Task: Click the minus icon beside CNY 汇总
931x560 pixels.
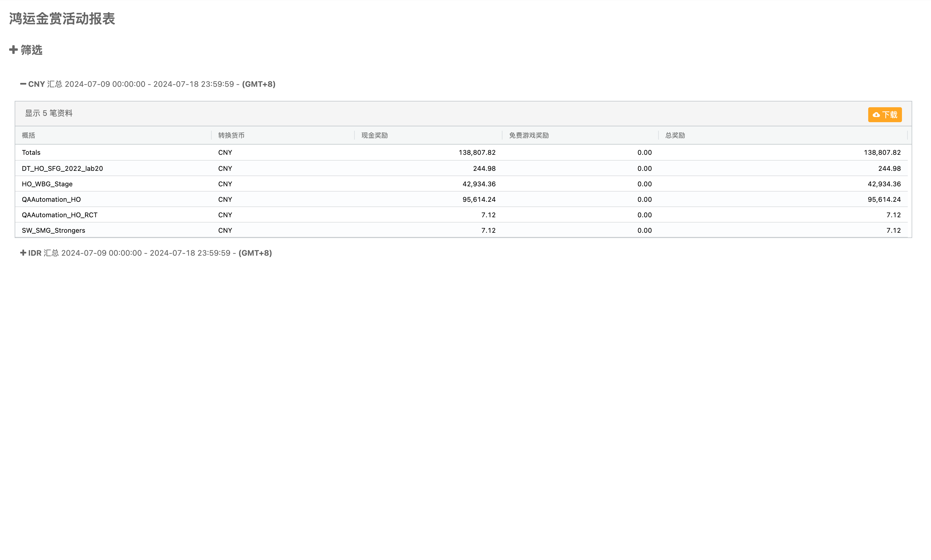Action: point(23,84)
